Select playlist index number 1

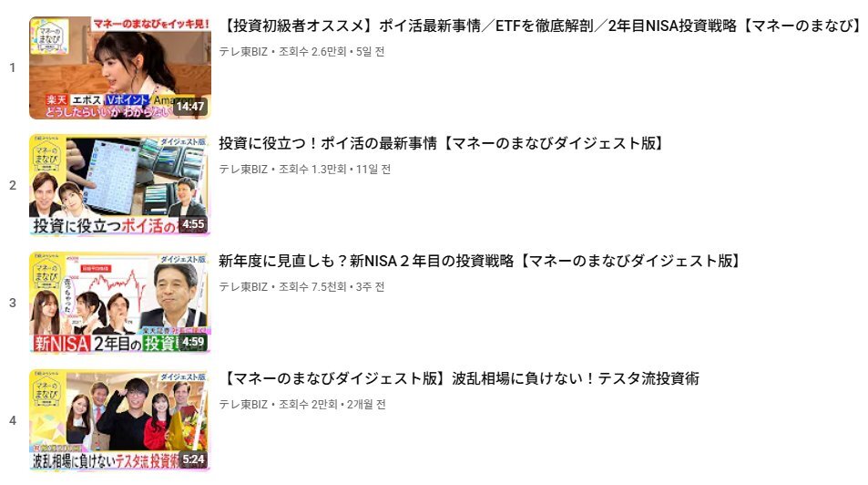pyautogui.click(x=13, y=67)
